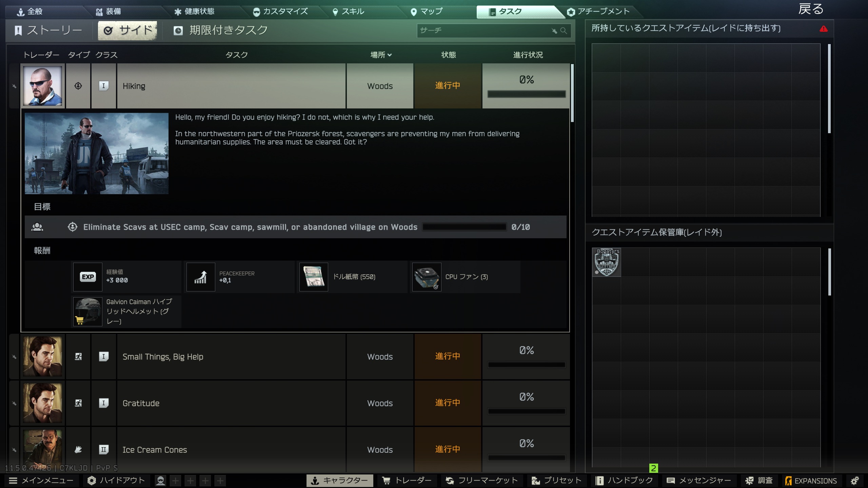The height and width of the screenshot is (488, 868).
Task: Open EXPANSIONS in bottom bar
Action: (x=811, y=481)
